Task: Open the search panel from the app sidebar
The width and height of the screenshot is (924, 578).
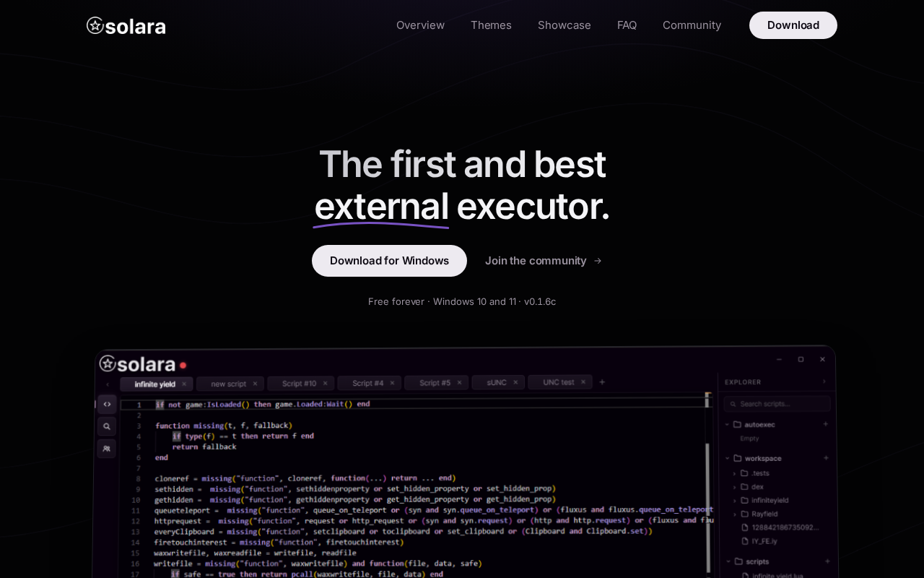Action: (x=107, y=426)
